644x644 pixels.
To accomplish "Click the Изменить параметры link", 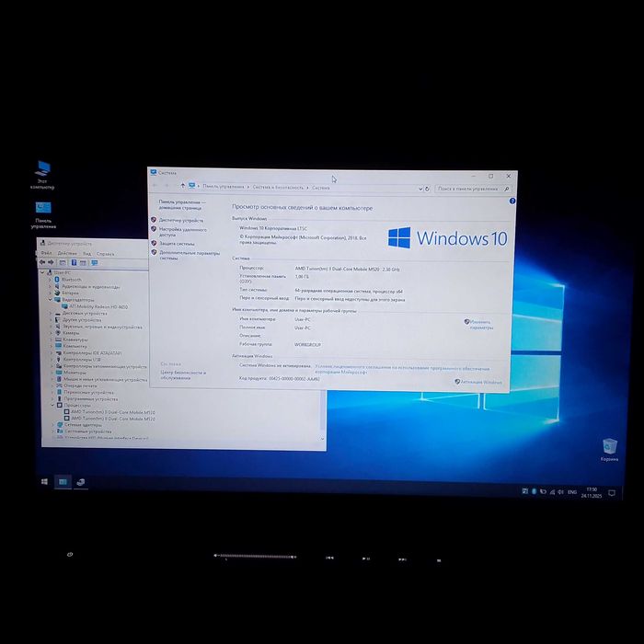I will [481, 325].
